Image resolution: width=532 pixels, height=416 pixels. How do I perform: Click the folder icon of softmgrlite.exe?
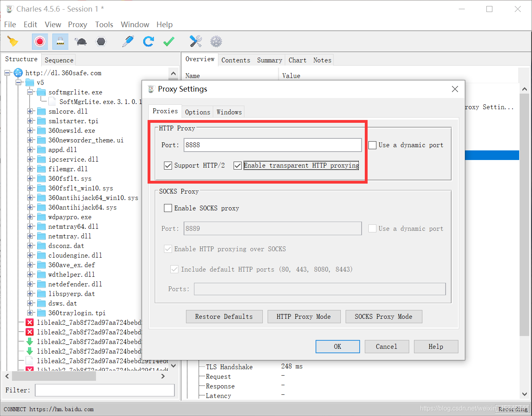(x=42, y=92)
